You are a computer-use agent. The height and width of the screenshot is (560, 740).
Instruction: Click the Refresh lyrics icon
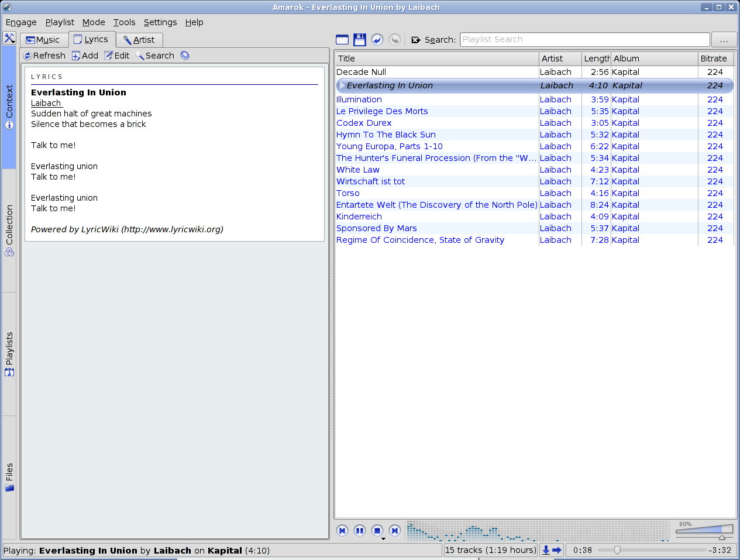pos(27,56)
